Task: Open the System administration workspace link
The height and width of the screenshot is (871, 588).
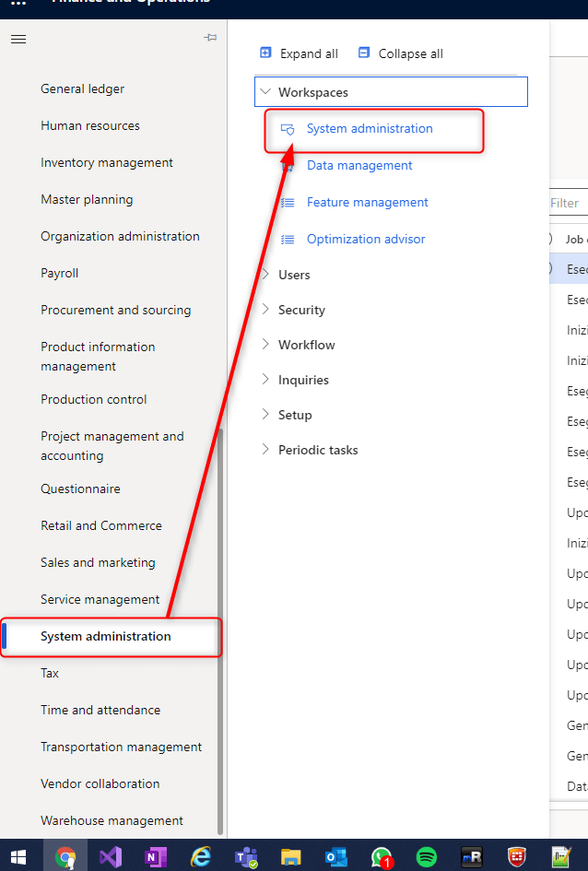Action: pyautogui.click(x=369, y=129)
